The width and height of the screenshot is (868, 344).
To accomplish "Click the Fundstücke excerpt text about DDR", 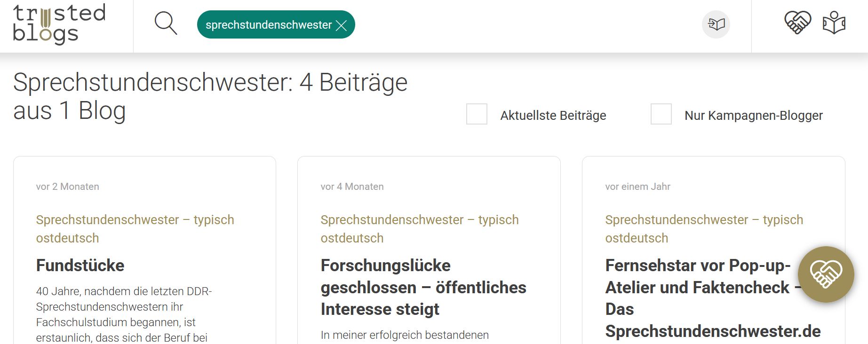I will [124, 314].
